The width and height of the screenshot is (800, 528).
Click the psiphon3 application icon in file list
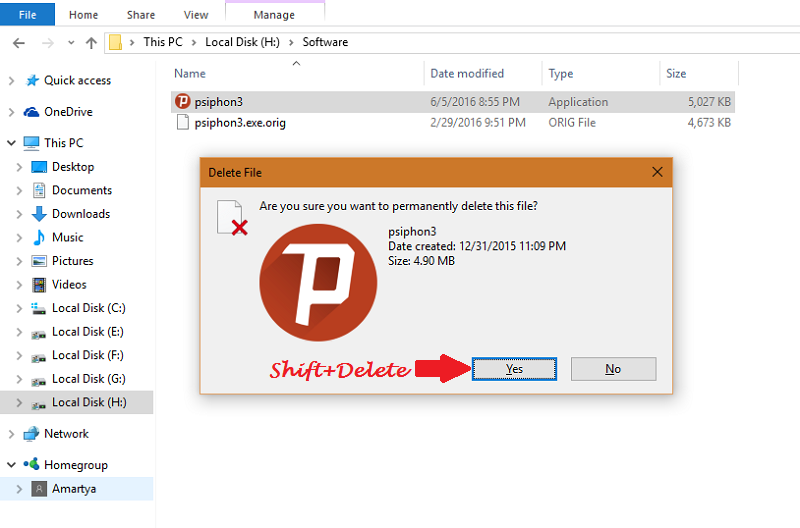183,102
